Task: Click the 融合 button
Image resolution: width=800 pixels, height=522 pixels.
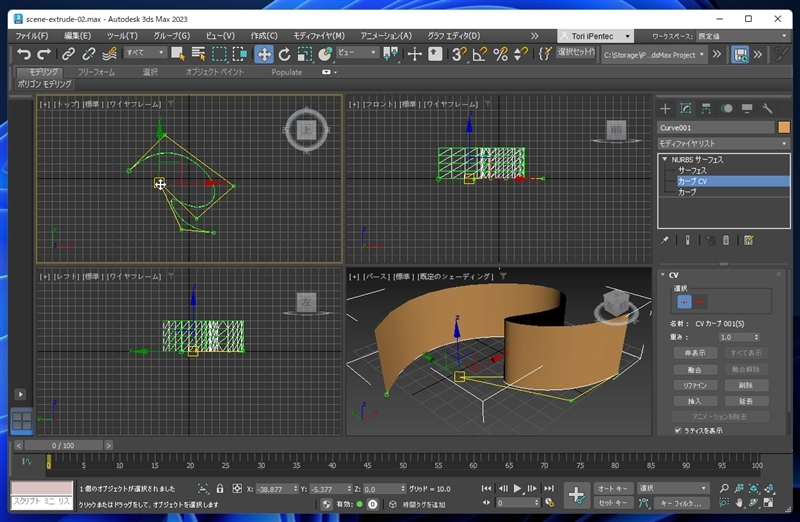Action: 695,369
